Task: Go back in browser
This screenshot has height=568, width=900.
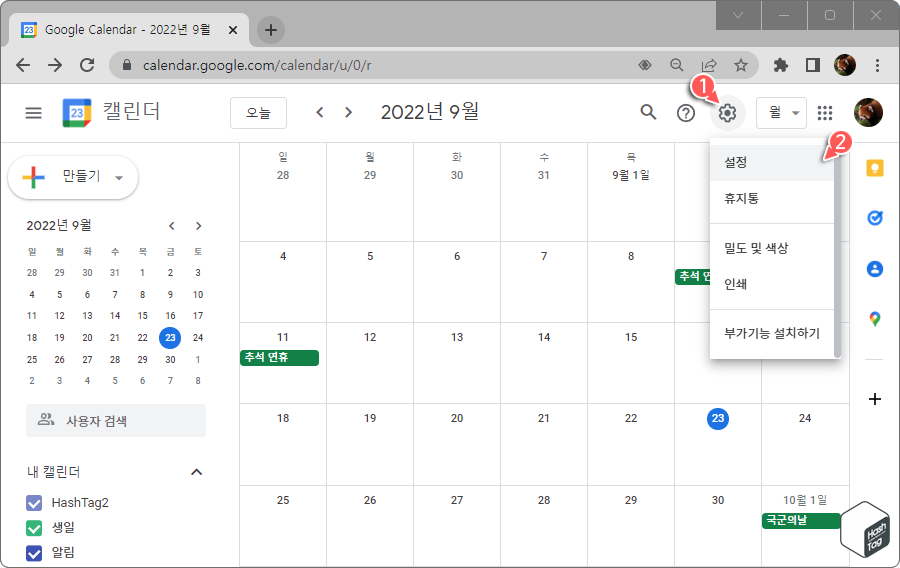Action: (23, 65)
